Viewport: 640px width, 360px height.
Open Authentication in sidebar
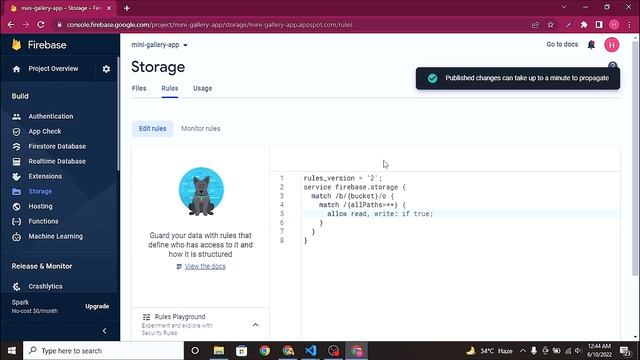click(x=51, y=117)
